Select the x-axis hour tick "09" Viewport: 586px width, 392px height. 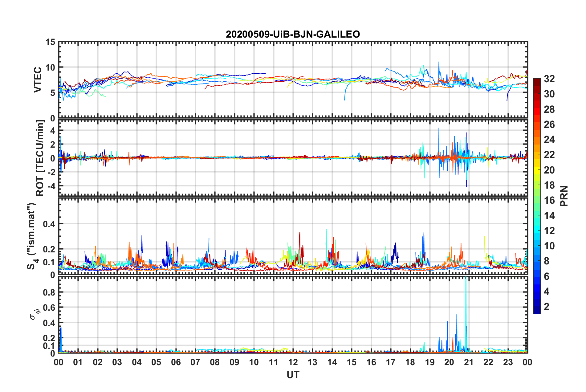[x=234, y=362]
